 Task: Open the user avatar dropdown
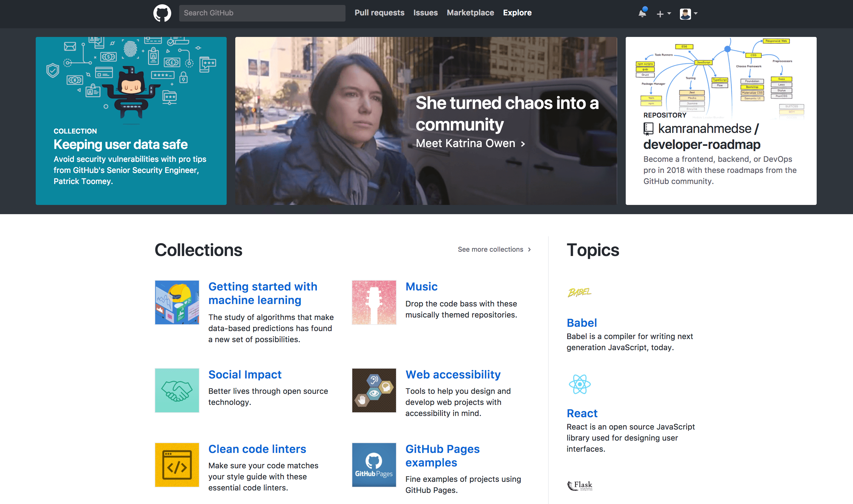point(689,14)
